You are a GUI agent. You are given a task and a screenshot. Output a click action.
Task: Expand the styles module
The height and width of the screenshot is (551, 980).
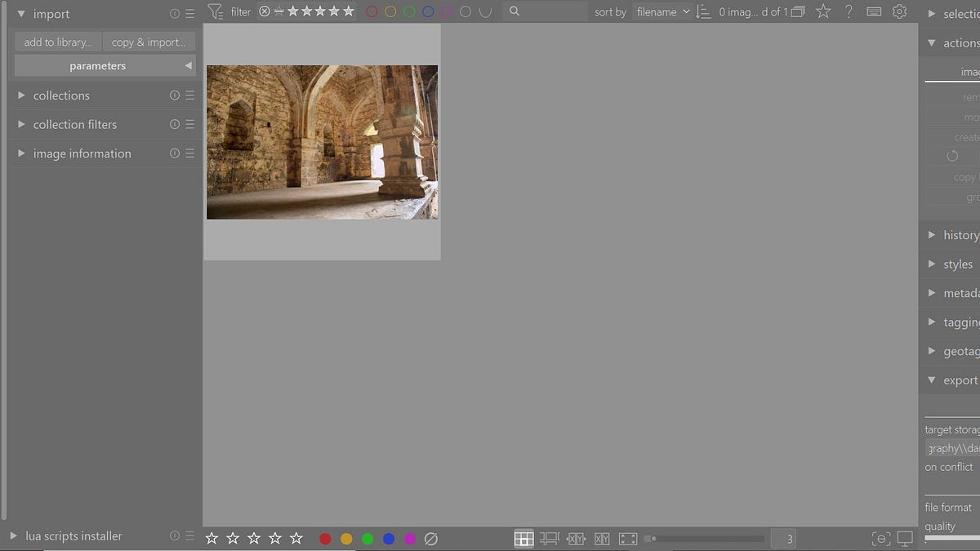(933, 264)
